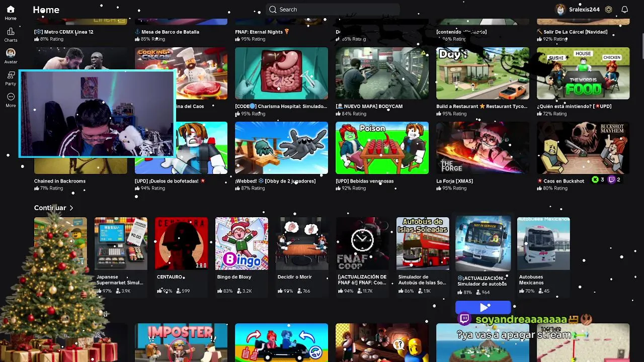
Task: Open the Robux hexagon icon
Action: pyautogui.click(x=608, y=10)
